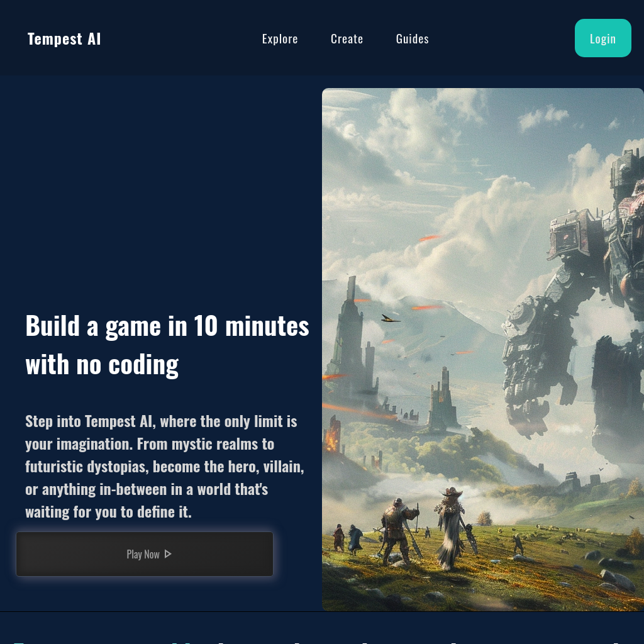
Task: Select the Guides nav item
Action: tap(413, 38)
